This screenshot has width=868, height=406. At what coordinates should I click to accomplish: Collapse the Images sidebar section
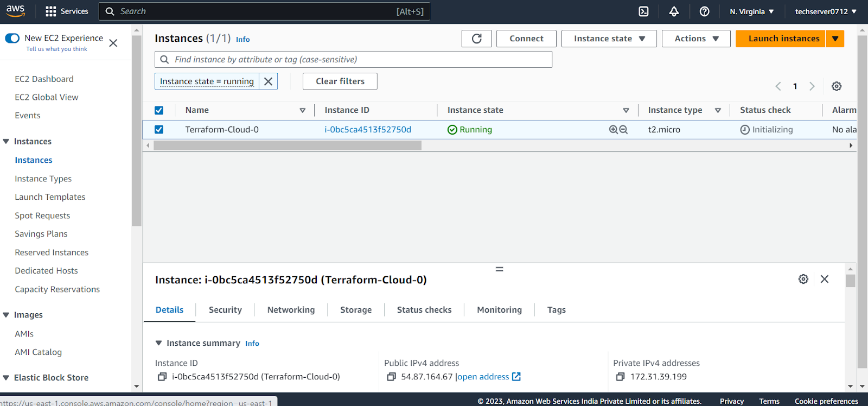(x=6, y=315)
